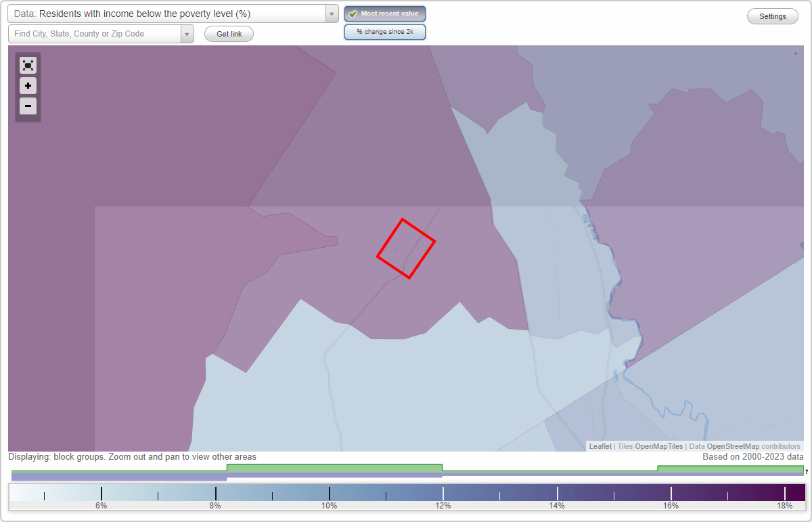Click the checkmark on Most recent value

point(353,14)
